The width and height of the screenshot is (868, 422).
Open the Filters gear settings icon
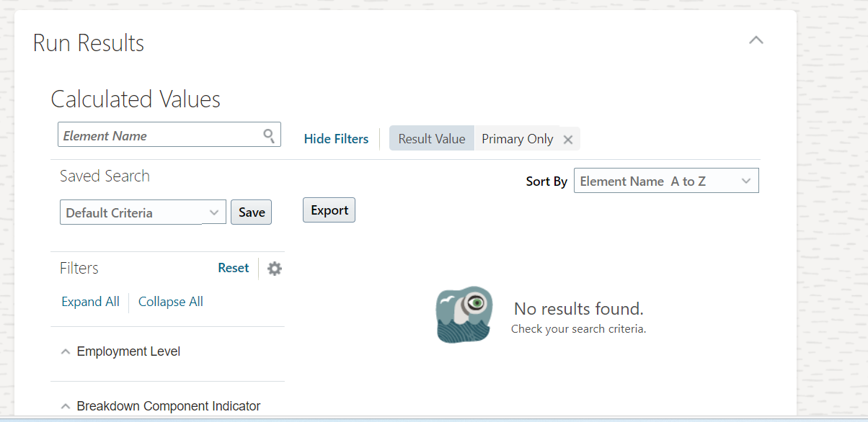click(275, 269)
